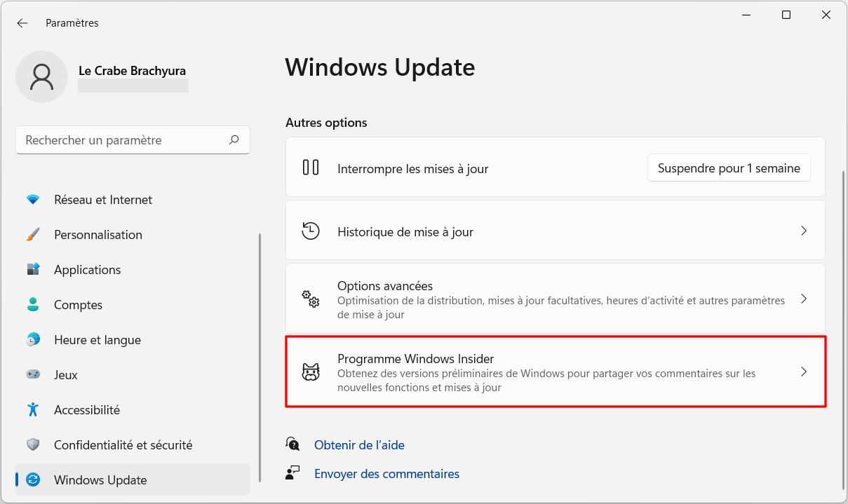The height and width of the screenshot is (504, 848).
Task: Close the Paramètres window
Action: click(x=827, y=15)
